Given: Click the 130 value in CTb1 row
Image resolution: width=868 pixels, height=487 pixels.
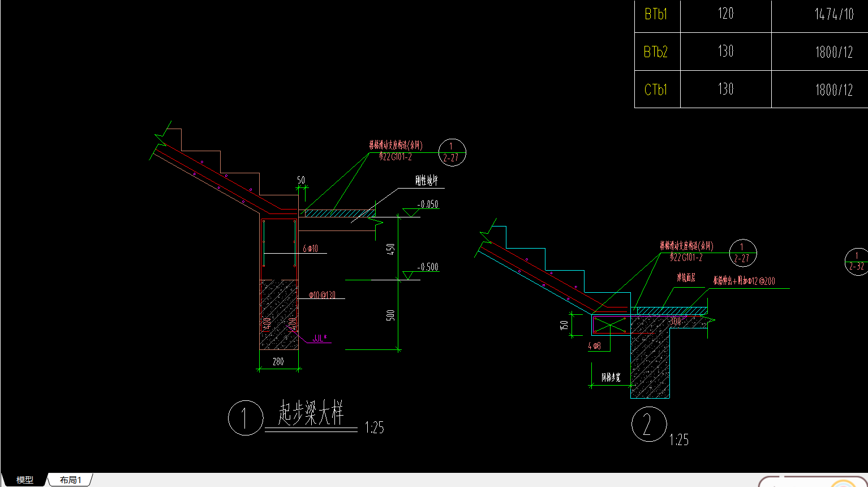Looking at the screenshot, I should click(725, 89).
